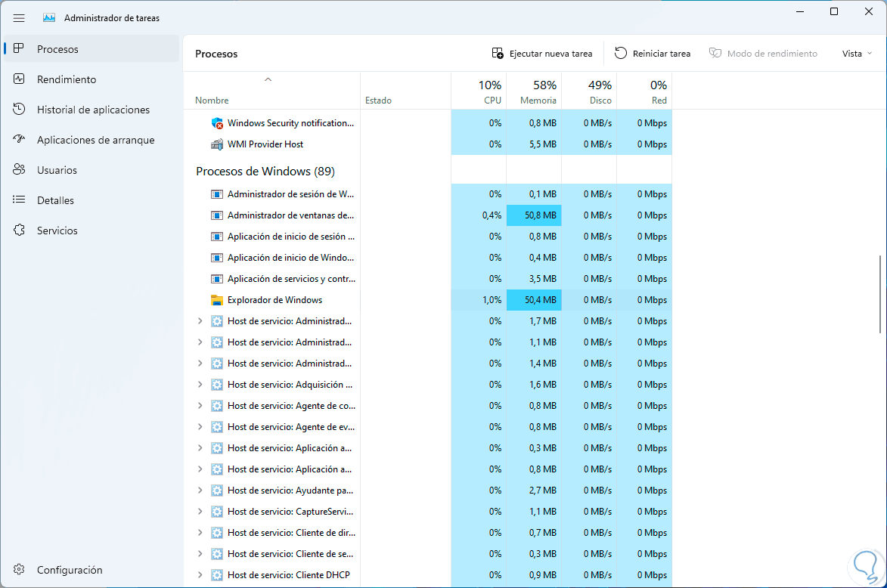Open Configuración gear icon

19,569
